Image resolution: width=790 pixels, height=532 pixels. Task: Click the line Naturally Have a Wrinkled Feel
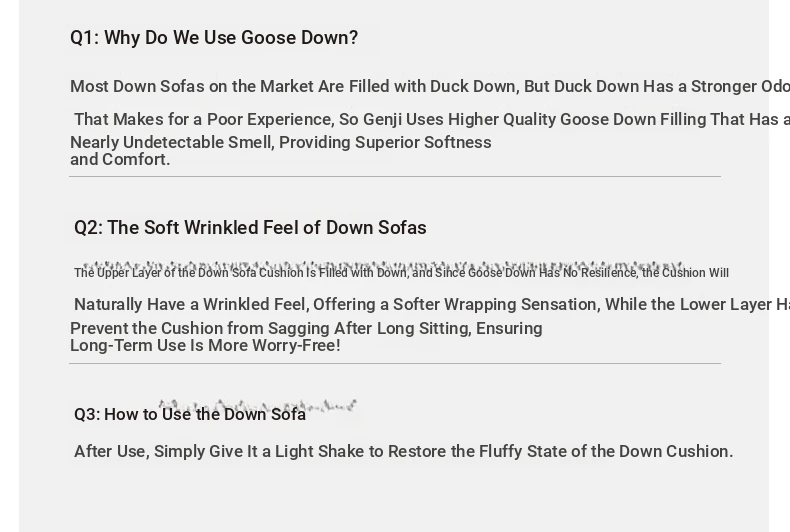click(x=432, y=304)
